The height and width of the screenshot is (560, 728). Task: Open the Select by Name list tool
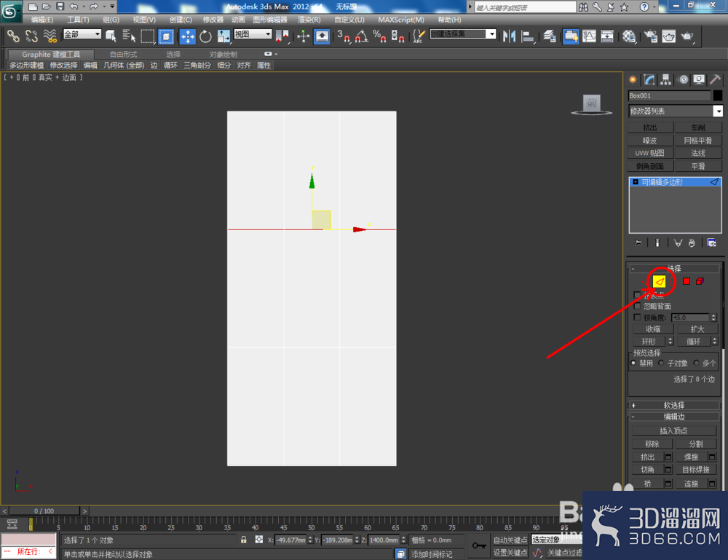pos(129,36)
